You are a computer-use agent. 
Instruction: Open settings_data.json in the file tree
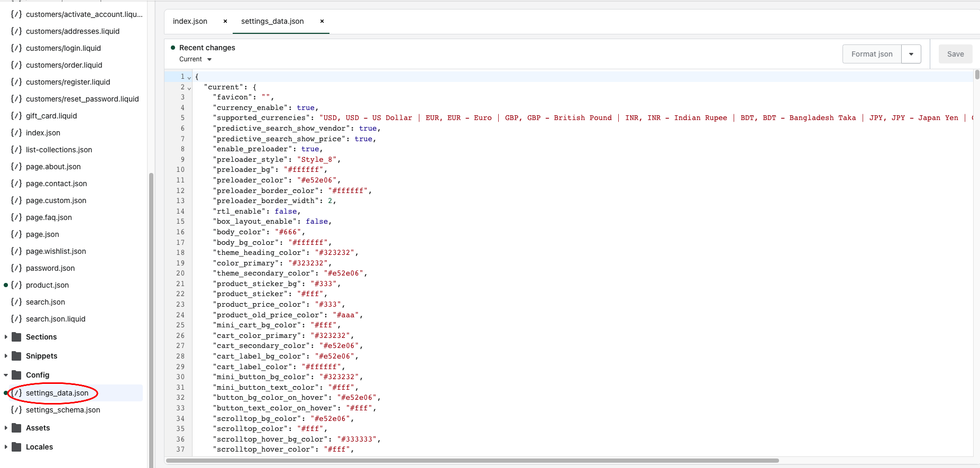pyautogui.click(x=57, y=393)
